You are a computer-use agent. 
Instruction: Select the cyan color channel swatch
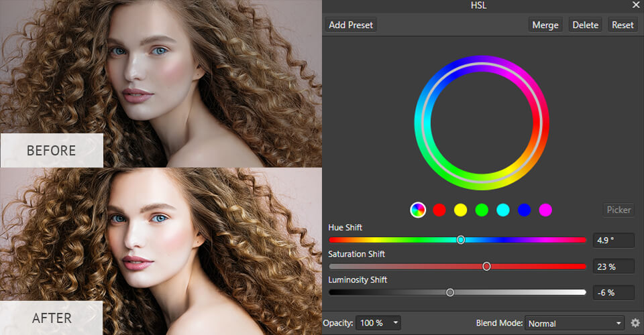pyautogui.click(x=503, y=210)
